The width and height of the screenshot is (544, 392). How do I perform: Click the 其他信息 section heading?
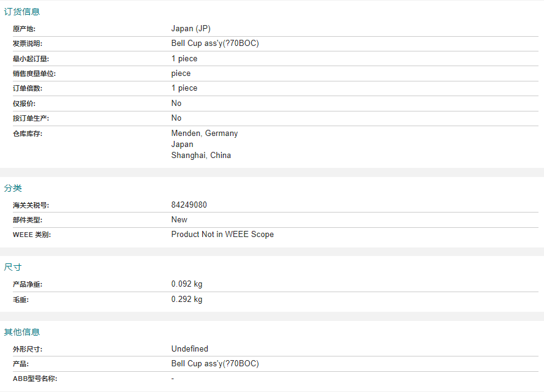(x=22, y=332)
